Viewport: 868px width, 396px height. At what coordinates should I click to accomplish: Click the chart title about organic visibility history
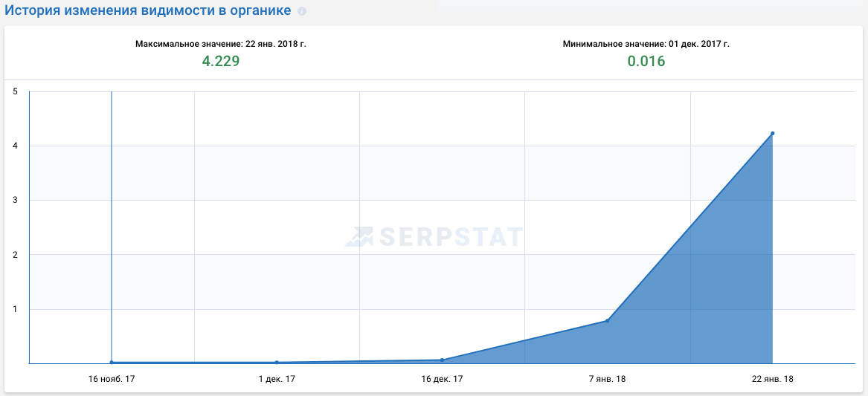pos(148,11)
